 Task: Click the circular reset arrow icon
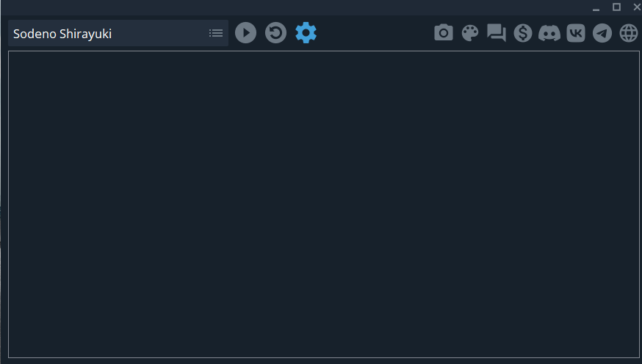pyautogui.click(x=275, y=33)
